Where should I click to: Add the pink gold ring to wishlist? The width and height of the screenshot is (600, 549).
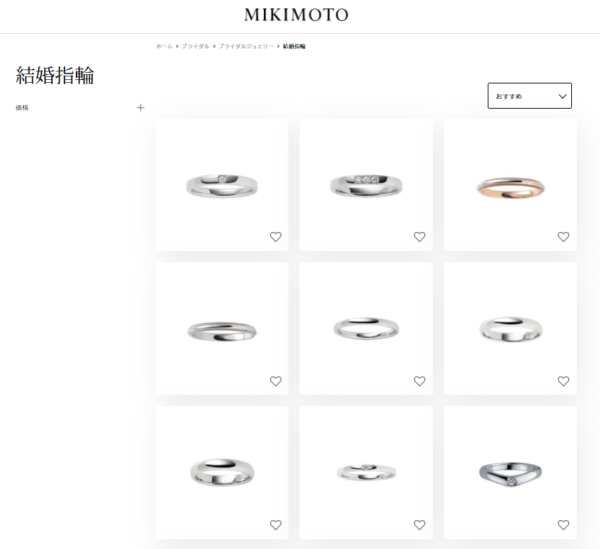point(563,237)
